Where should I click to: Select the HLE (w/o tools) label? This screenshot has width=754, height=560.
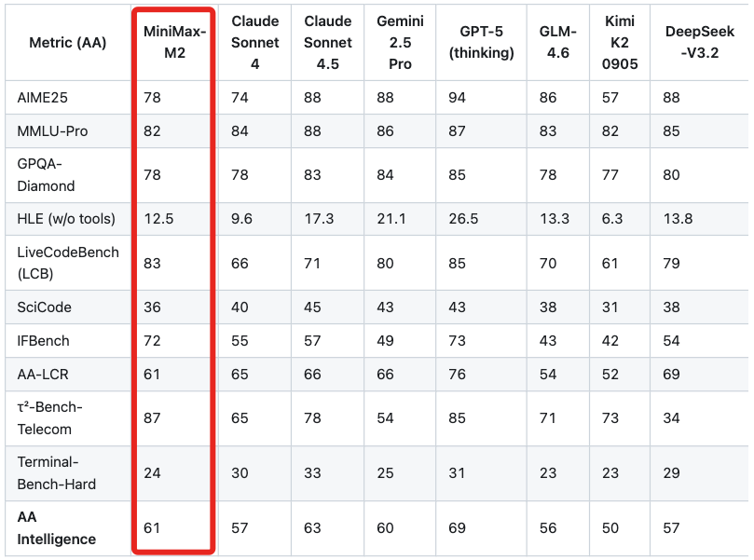coord(66,219)
